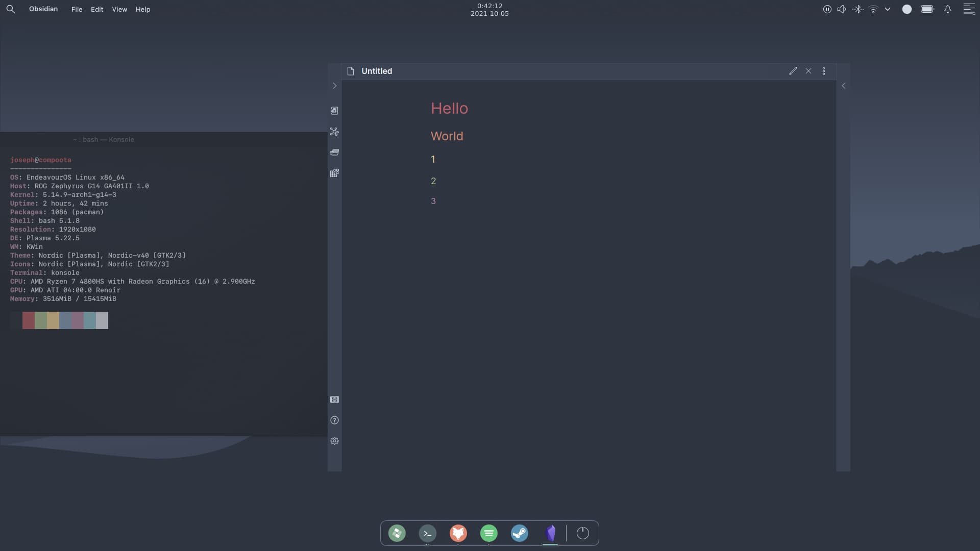Click the 'Kernel: 5.14.9-arch1-g14-3' line
Viewport: 980px width, 551px height.
point(63,195)
